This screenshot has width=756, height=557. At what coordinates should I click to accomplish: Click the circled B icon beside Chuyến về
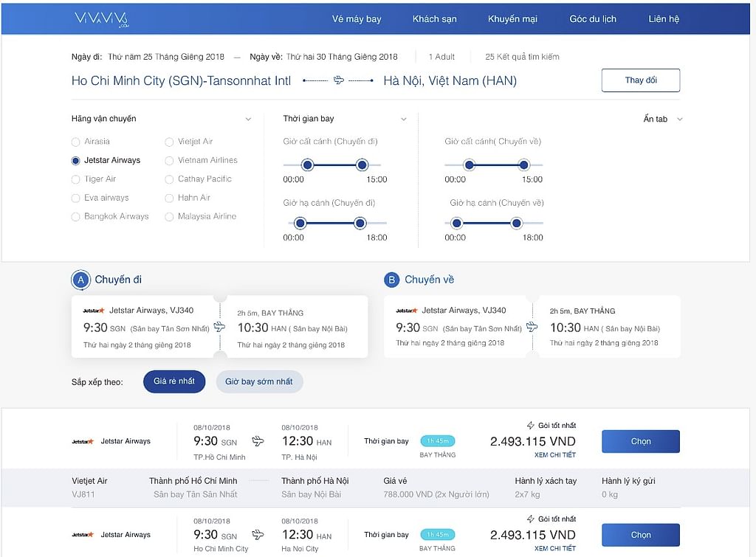point(391,280)
